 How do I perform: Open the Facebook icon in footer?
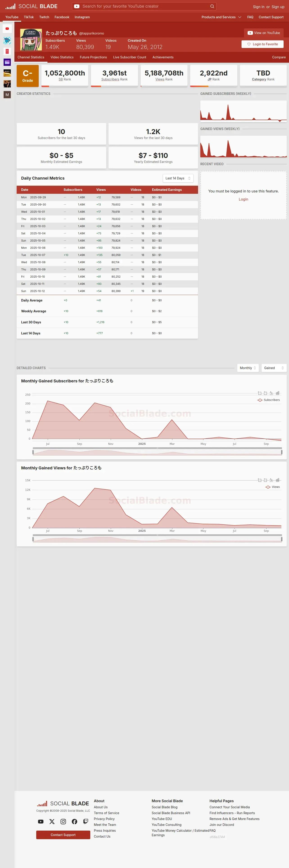(74, 822)
